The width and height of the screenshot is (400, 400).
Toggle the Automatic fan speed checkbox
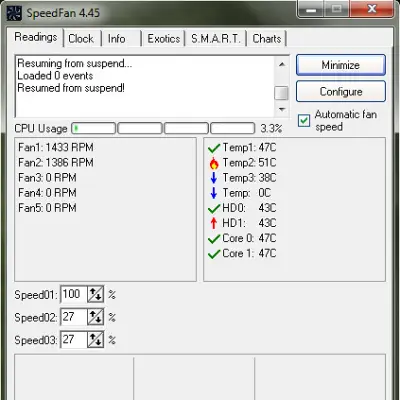pyautogui.click(x=304, y=121)
